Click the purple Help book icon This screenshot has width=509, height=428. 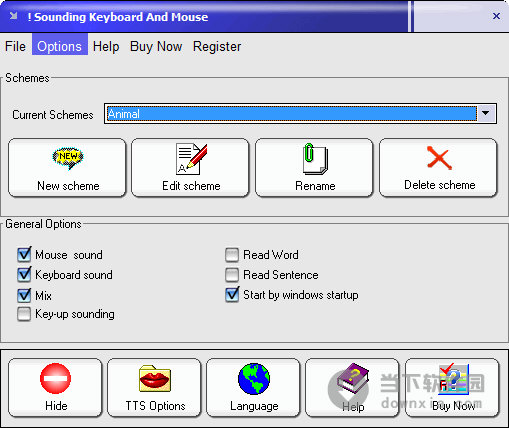pyautogui.click(x=353, y=378)
